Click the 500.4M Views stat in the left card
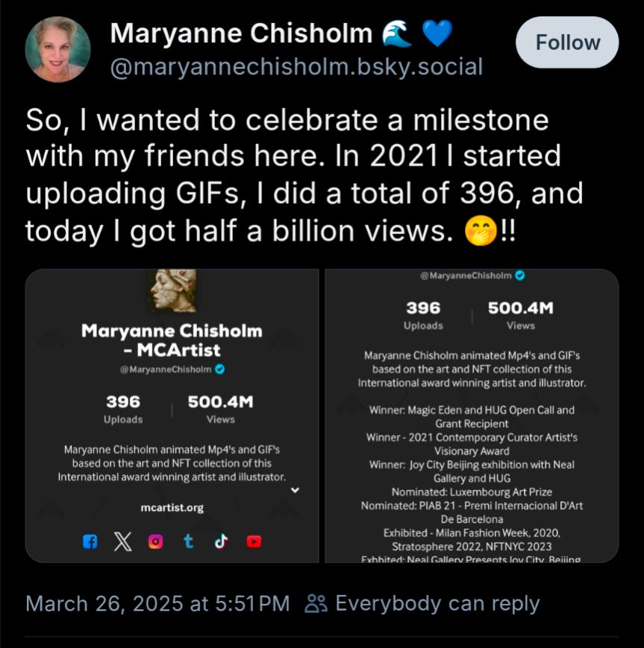 [220, 409]
